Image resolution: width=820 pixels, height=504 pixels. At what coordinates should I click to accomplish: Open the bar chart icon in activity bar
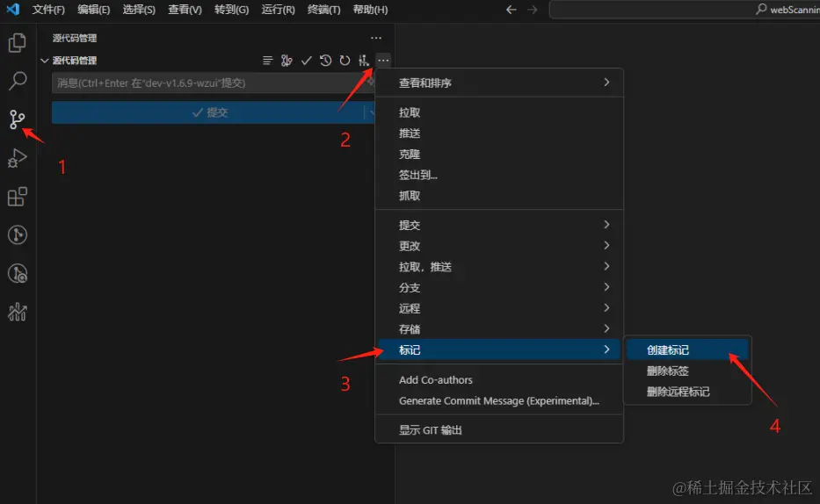(18, 313)
